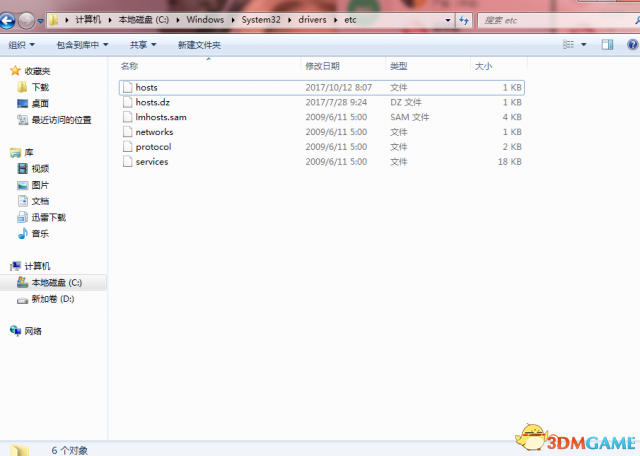Open the 下载 folder in favorites
Screen dimensions: 640x456
39,87
